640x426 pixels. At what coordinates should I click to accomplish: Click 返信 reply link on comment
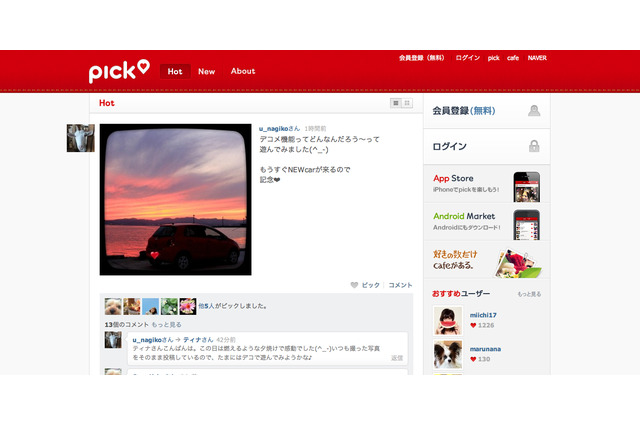point(397,358)
